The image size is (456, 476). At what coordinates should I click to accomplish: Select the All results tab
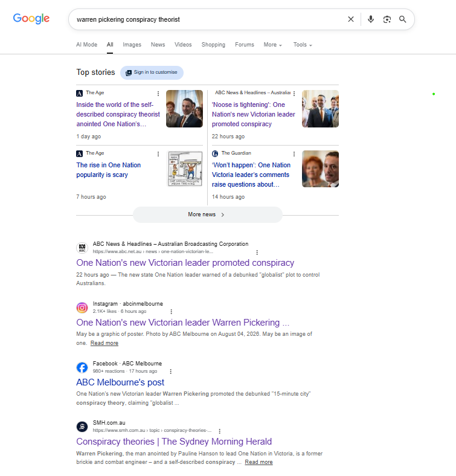pos(110,45)
